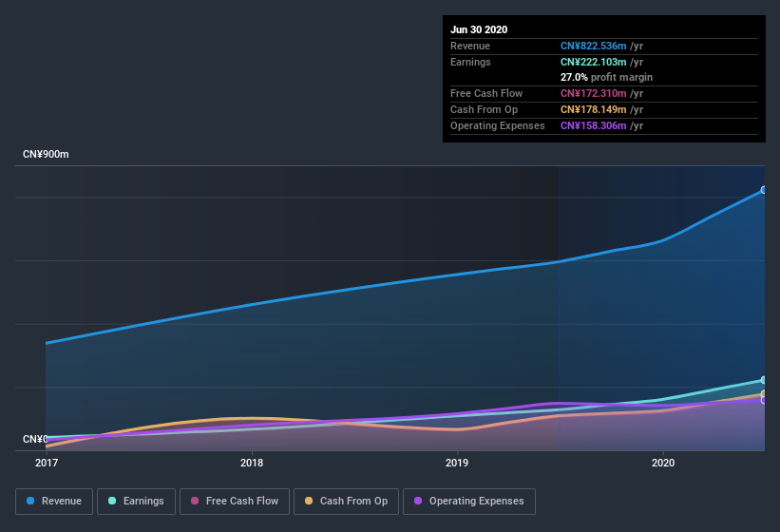
Task: Click the 2018 x-axis label
Action: (x=252, y=463)
